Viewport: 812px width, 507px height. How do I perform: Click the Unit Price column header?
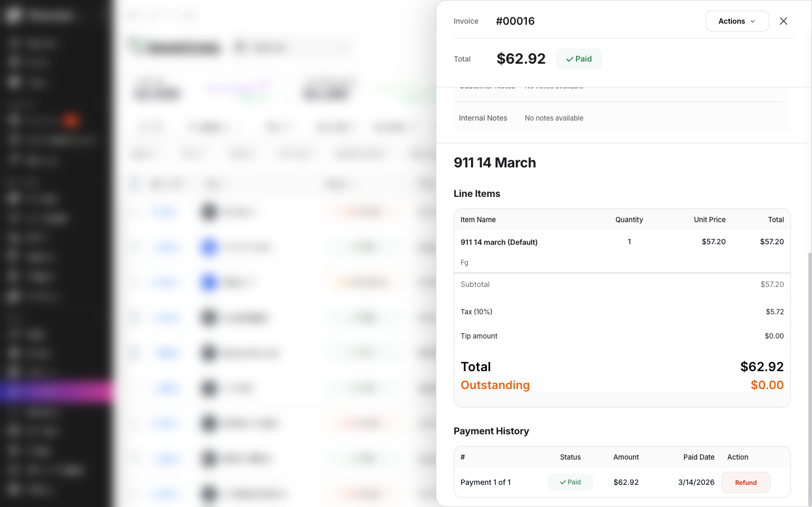tap(709, 220)
